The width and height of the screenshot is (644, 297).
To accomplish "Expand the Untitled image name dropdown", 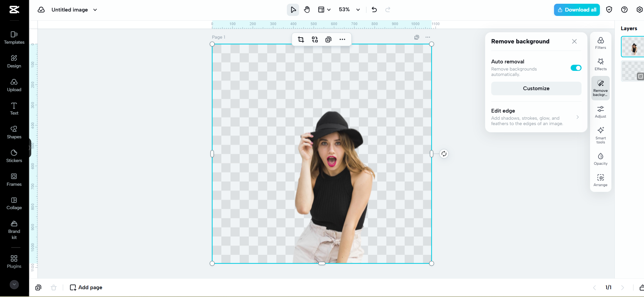I will click(x=95, y=10).
